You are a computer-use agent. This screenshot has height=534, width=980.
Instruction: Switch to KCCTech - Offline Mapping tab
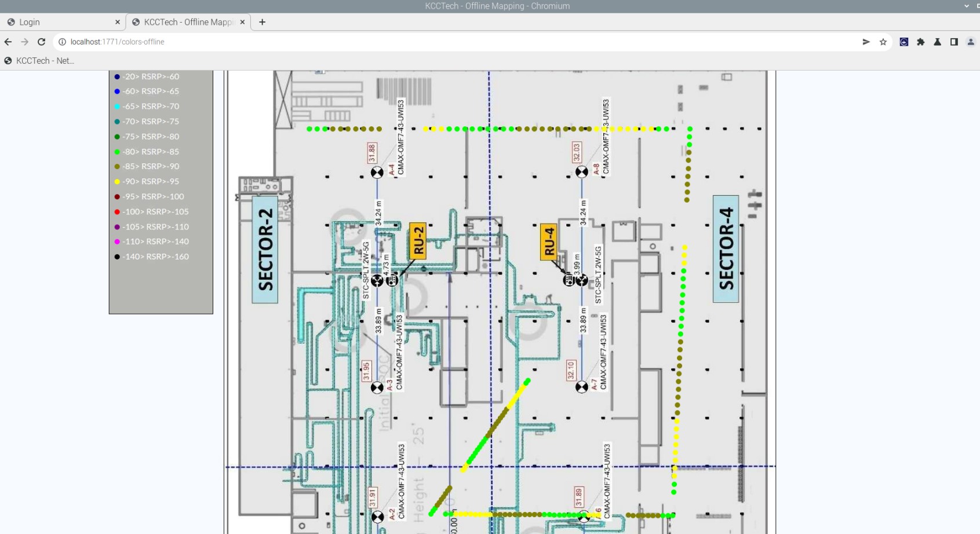pos(188,22)
